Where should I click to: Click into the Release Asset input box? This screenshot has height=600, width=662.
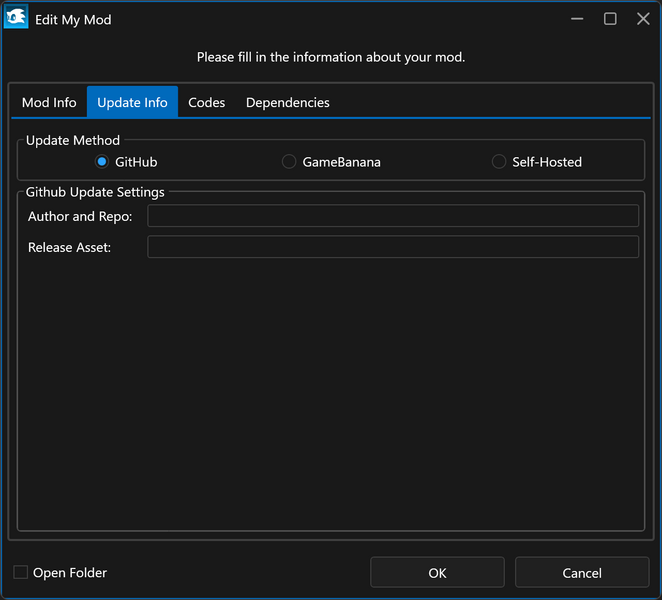(x=392, y=247)
